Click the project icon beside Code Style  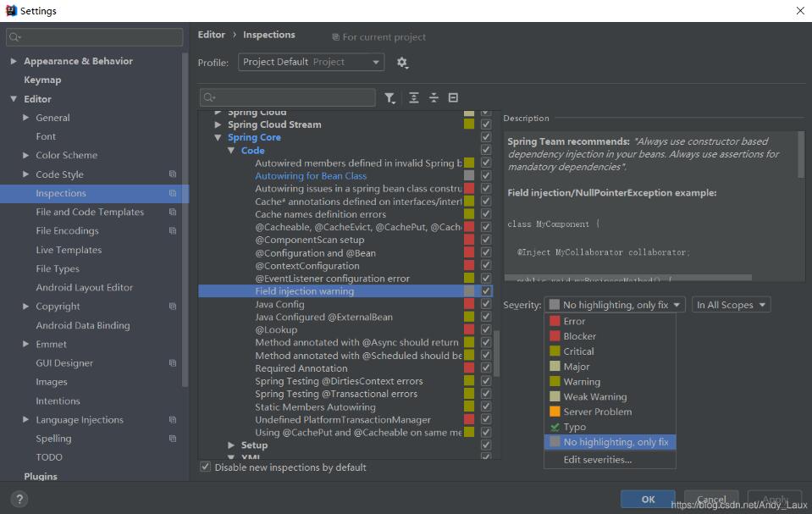[x=173, y=174]
